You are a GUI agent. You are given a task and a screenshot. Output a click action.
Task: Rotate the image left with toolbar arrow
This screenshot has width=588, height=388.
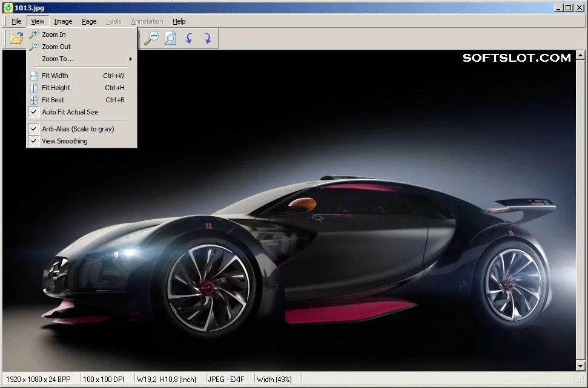[x=189, y=38]
